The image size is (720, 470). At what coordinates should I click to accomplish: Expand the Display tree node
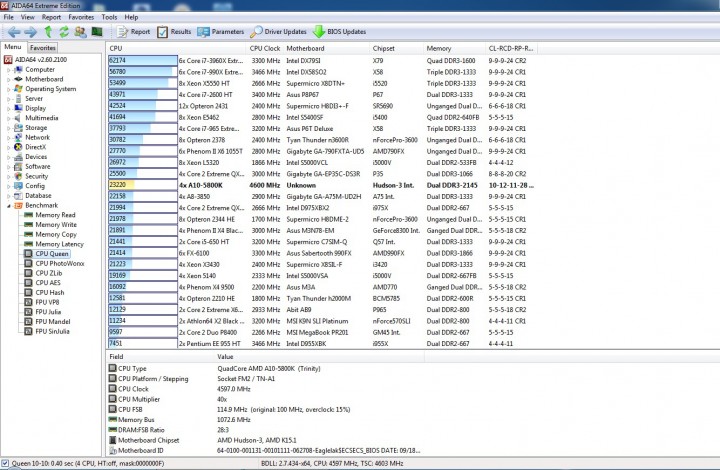(8, 108)
